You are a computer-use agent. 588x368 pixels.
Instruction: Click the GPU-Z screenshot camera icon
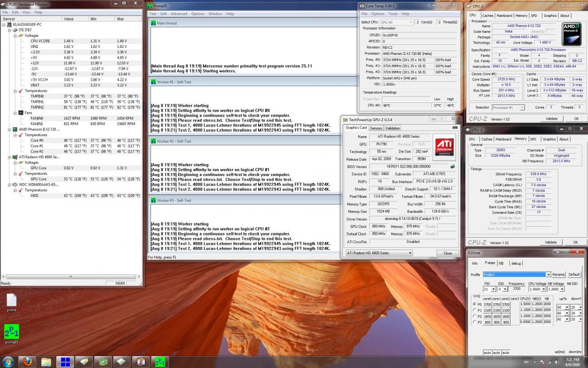tap(455, 128)
